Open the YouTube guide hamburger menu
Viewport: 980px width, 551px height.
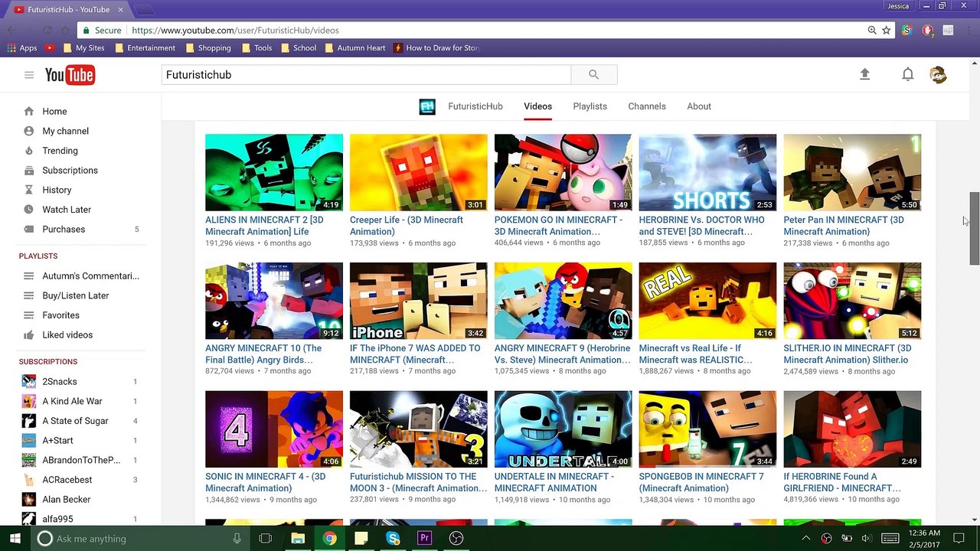click(x=29, y=75)
